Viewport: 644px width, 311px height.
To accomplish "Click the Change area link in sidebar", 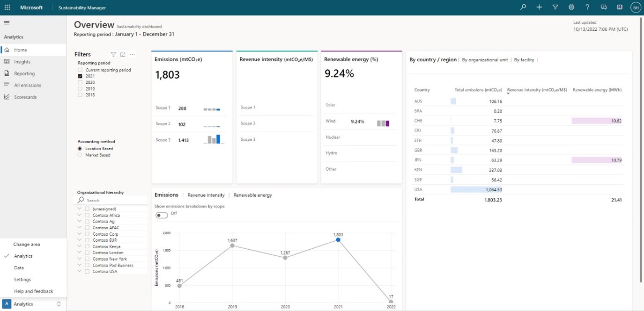I will pyautogui.click(x=27, y=244).
